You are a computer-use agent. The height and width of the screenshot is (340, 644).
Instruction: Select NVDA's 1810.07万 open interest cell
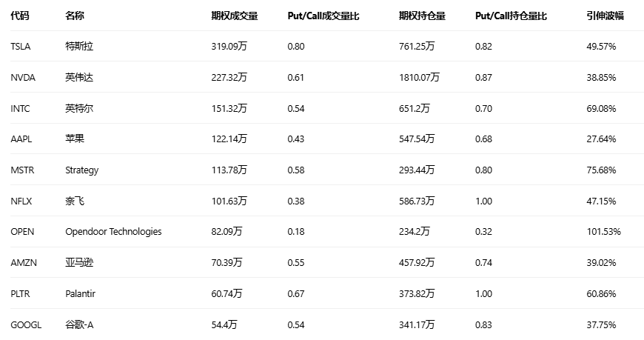(x=419, y=78)
